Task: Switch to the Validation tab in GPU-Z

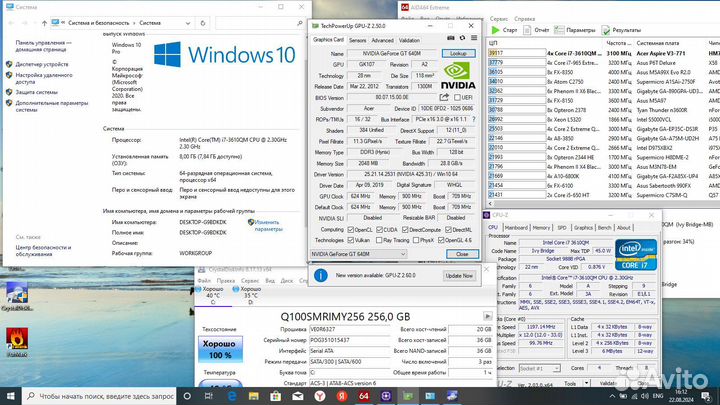Action: 409,40
